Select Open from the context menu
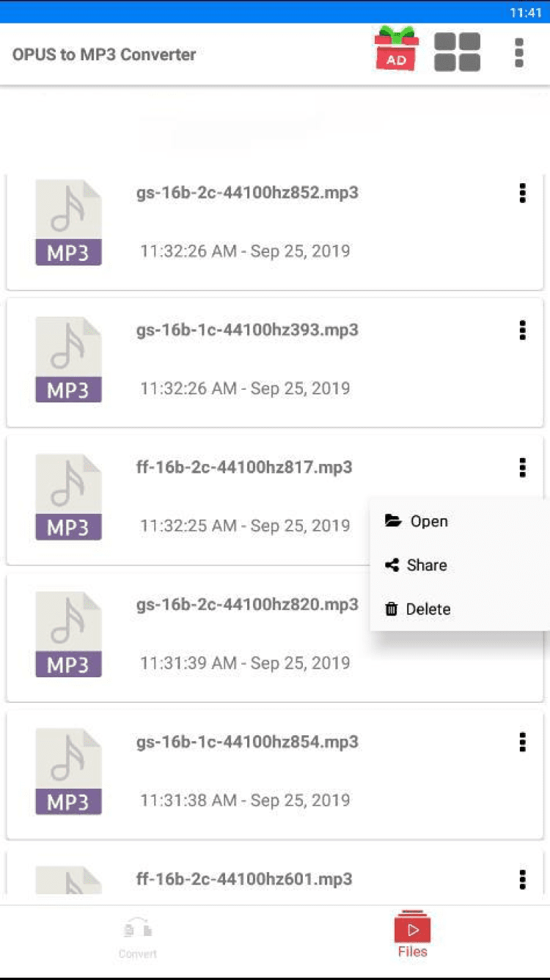Viewport: 550px width, 980px height. tap(428, 521)
